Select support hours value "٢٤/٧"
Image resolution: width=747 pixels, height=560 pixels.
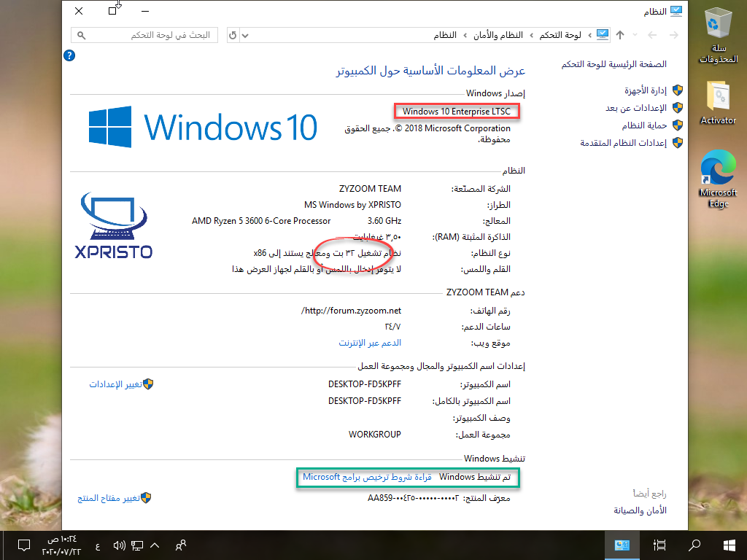tap(393, 327)
